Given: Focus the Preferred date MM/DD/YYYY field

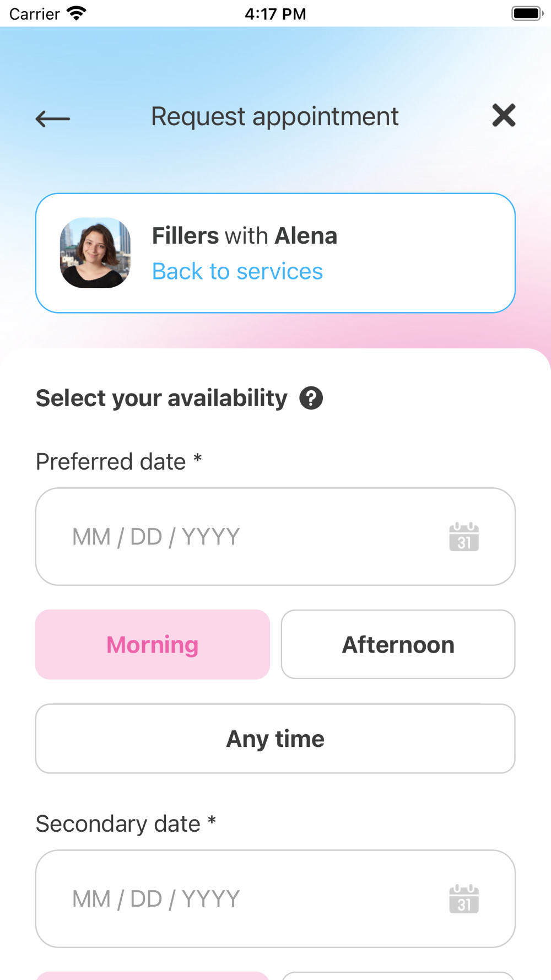Looking at the screenshot, I should point(275,537).
